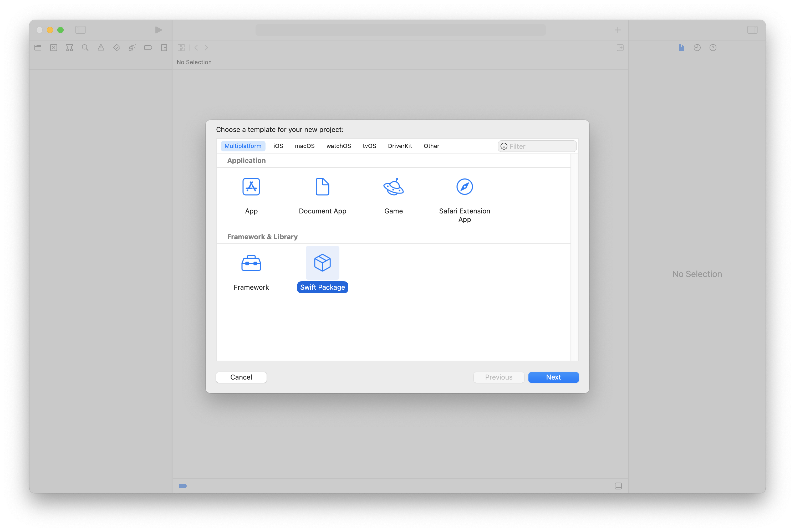795x532 pixels.
Task: Toggle the bottom debug area
Action: click(x=618, y=486)
